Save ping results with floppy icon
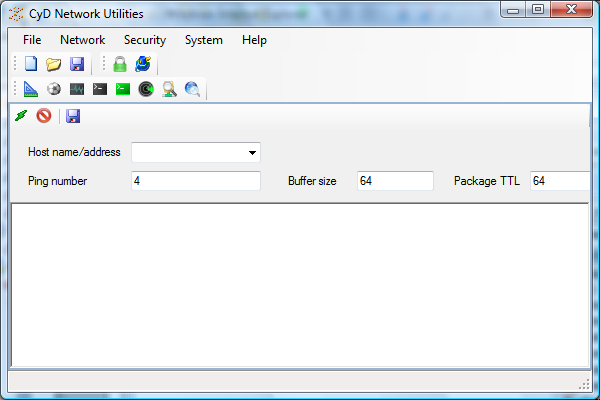This screenshot has width=600, height=400. click(73, 116)
